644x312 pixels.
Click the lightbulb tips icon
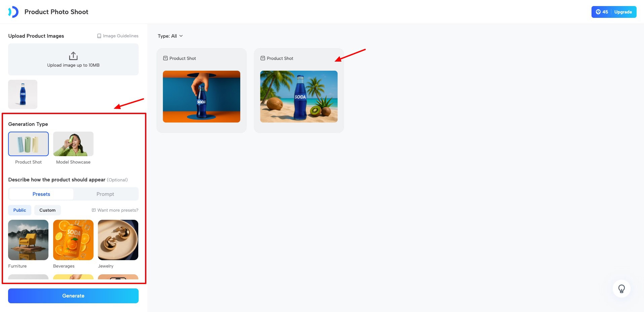tap(621, 289)
